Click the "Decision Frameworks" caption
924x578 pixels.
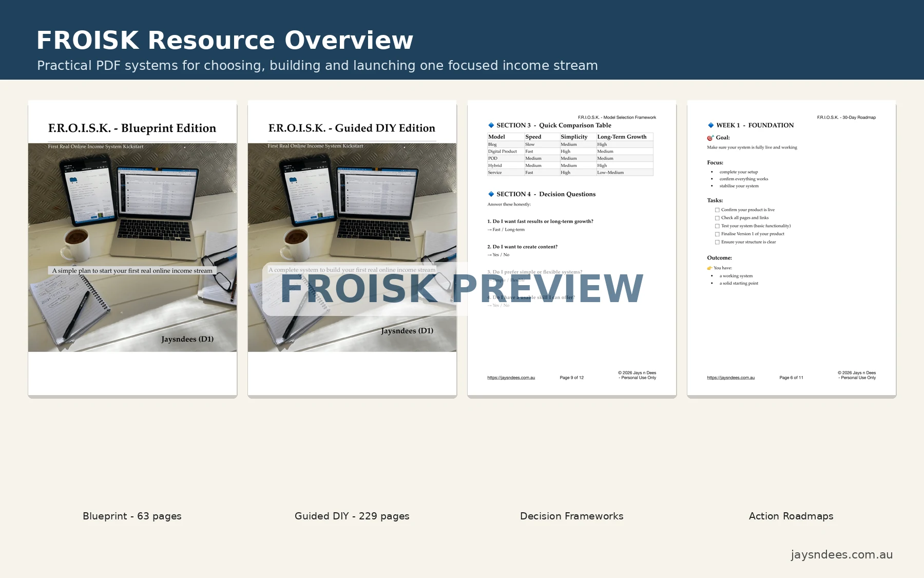coord(572,516)
